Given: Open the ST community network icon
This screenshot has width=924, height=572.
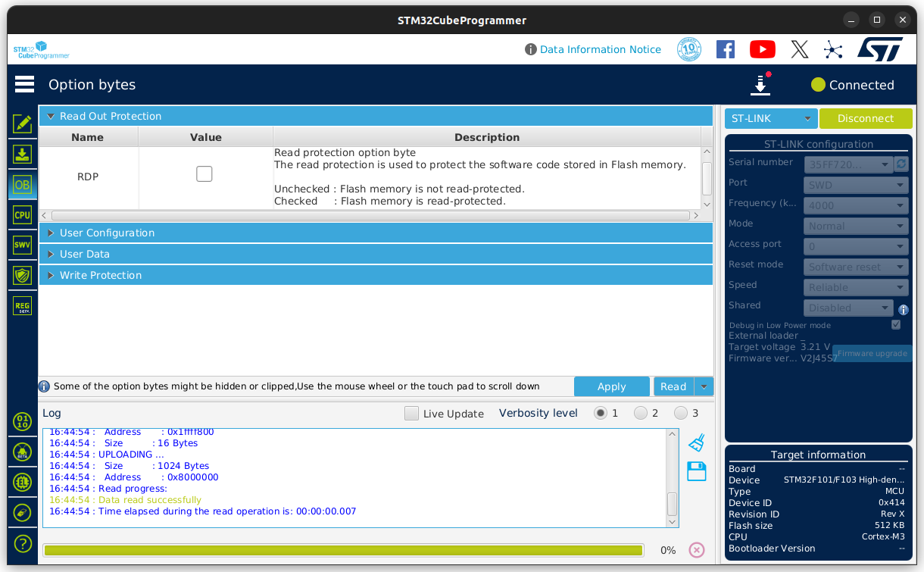Looking at the screenshot, I should [833, 50].
